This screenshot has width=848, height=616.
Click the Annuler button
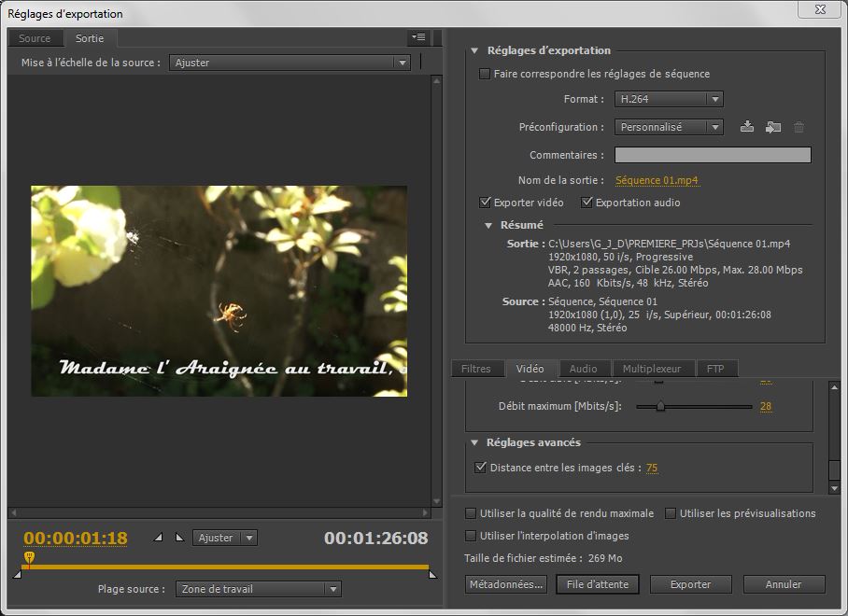pos(784,584)
